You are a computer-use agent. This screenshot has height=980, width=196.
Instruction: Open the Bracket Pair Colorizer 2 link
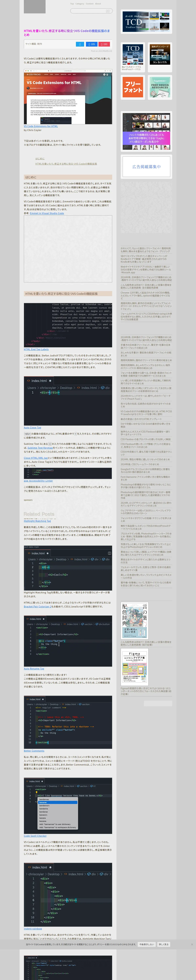(x=38, y=607)
